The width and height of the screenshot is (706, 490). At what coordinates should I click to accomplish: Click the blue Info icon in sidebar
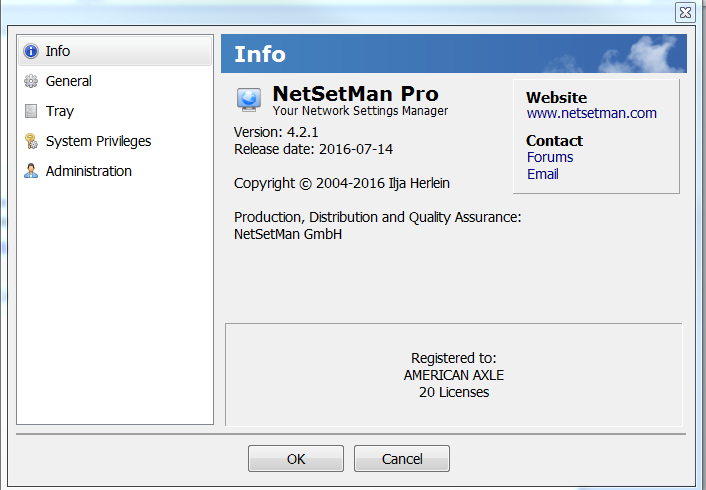pyautogui.click(x=31, y=51)
